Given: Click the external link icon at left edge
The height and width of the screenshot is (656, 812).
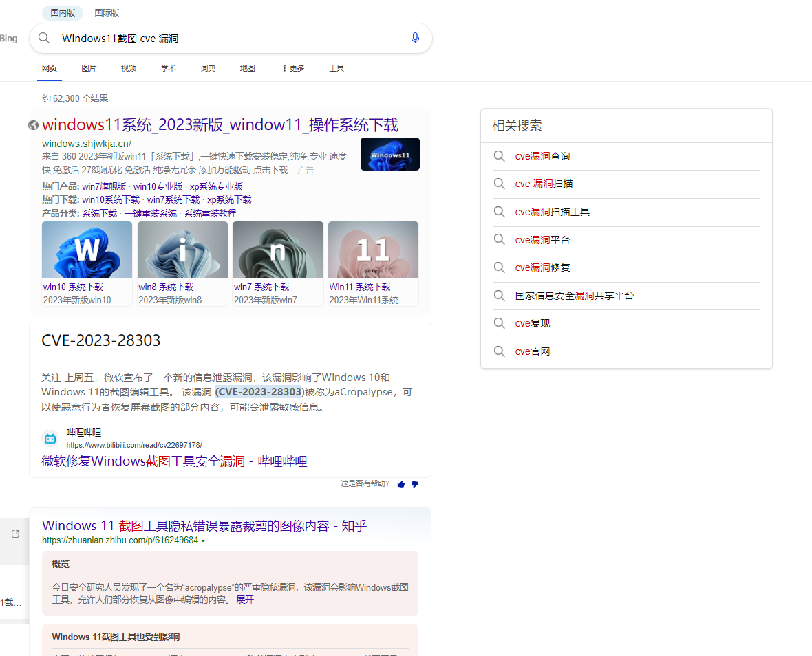Looking at the screenshot, I should point(15,534).
